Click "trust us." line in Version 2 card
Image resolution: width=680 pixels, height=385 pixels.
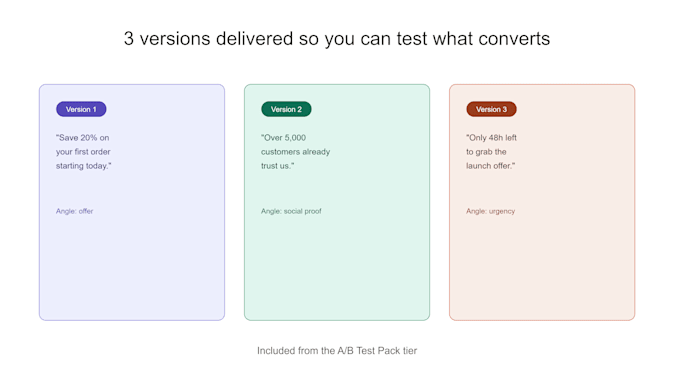[278, 166]
